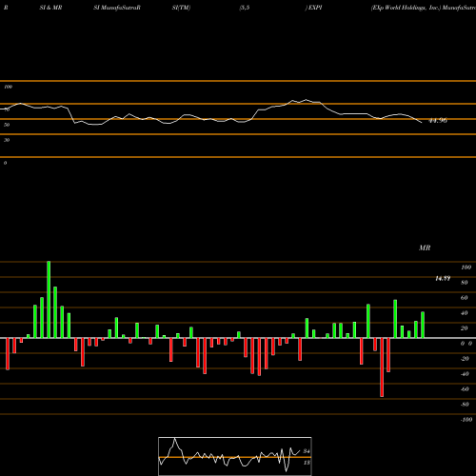Click the EXPI ticker symbol in header
The image size is (476, 476).
(315, 8)
